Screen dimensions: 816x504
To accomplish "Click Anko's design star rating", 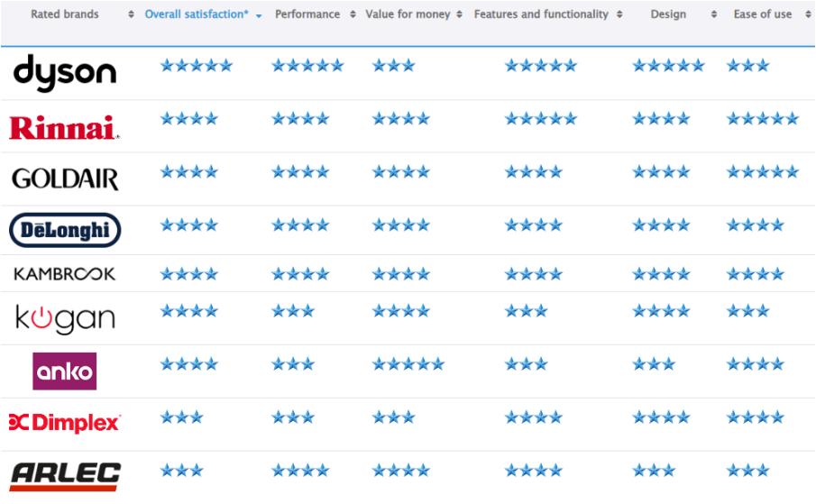I will tap(654, 364).
